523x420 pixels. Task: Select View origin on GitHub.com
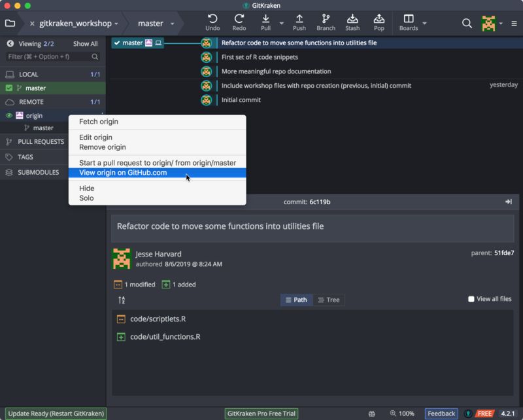pyautogui.click(x=121, y=173)
